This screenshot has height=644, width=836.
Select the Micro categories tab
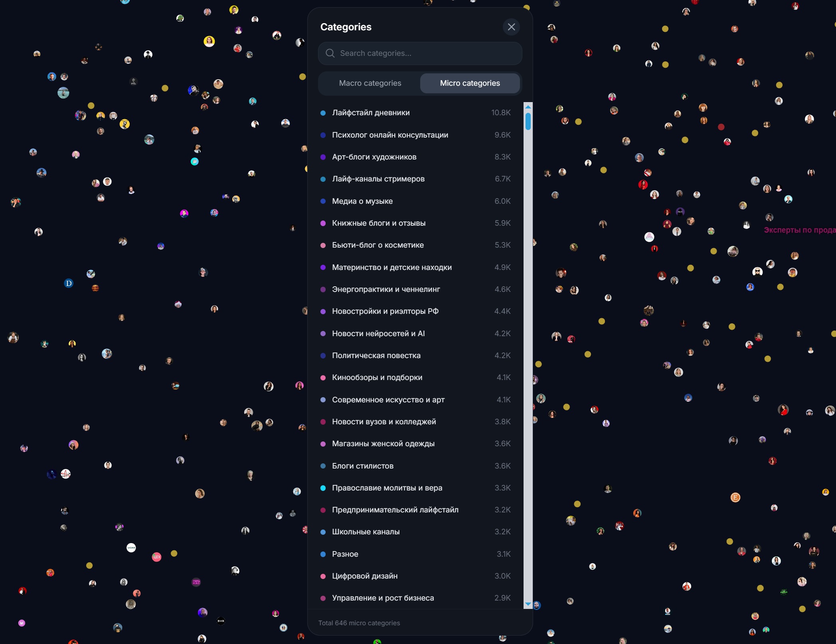pos(470,83)
